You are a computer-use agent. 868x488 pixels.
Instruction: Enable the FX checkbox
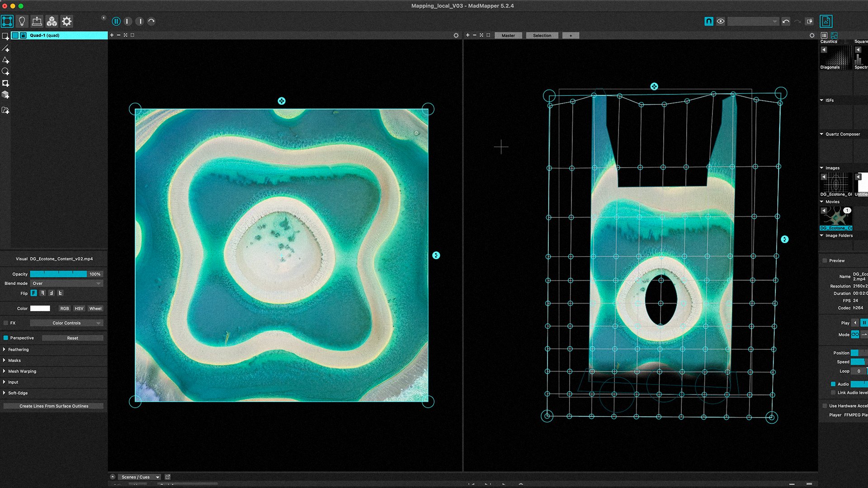6,323
